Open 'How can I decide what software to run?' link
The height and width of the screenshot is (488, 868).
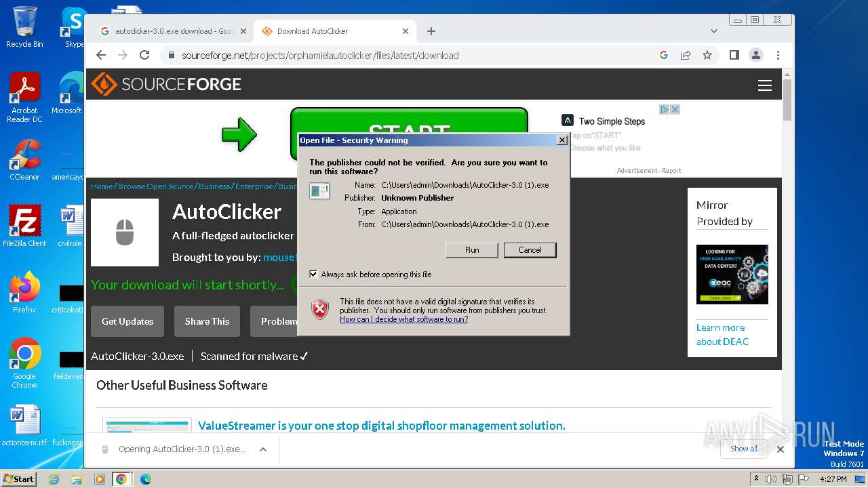coord(403,319)
